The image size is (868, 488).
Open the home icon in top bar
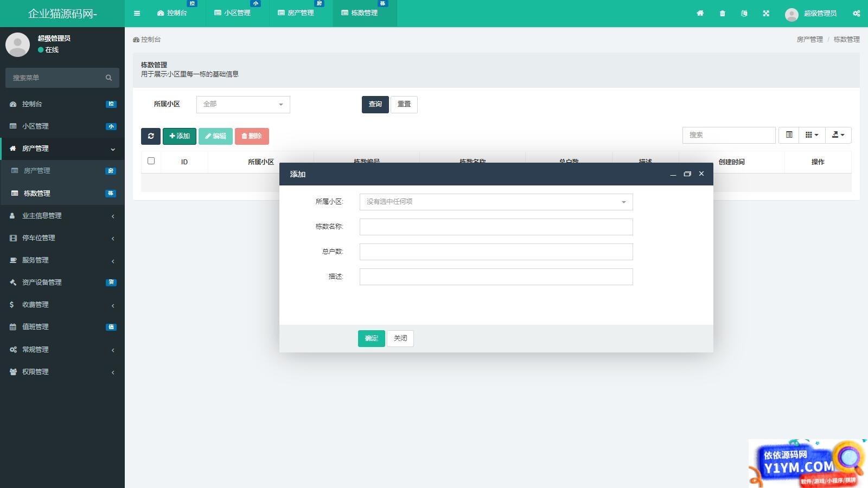click(x=700, y=13)
